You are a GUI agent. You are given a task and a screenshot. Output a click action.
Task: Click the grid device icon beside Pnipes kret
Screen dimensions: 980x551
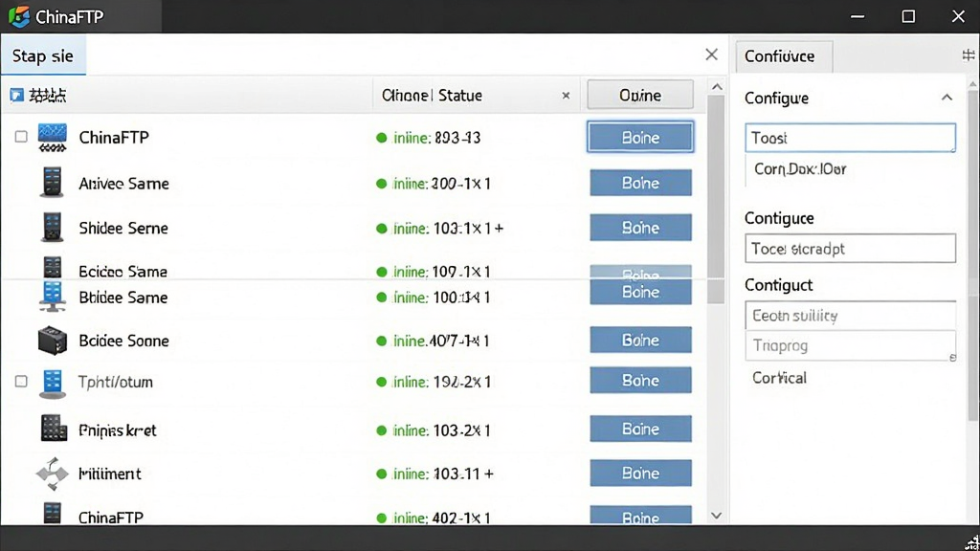point(54,429)
